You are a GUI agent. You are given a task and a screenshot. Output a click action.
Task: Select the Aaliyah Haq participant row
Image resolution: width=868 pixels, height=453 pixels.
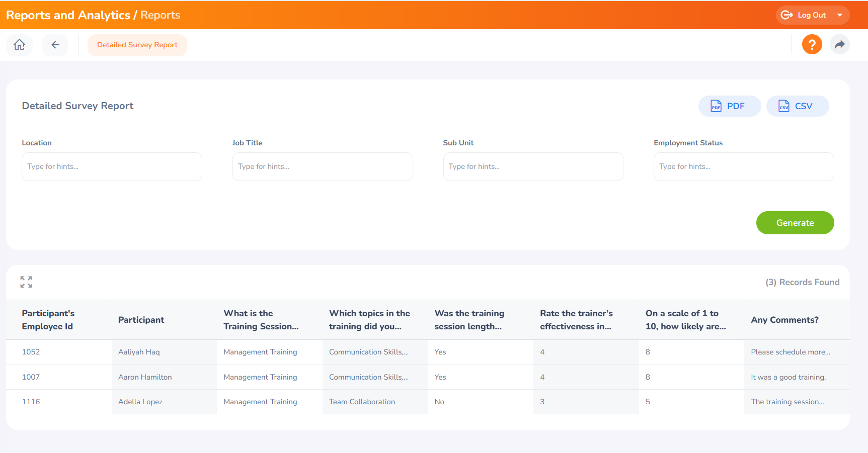pyautogui.click(x=139, y=352)
